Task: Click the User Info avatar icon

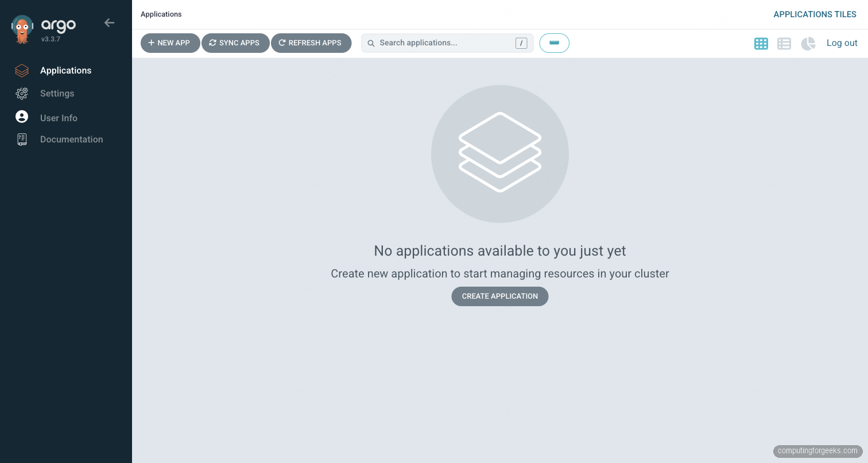Action: (x=22, y=116)
